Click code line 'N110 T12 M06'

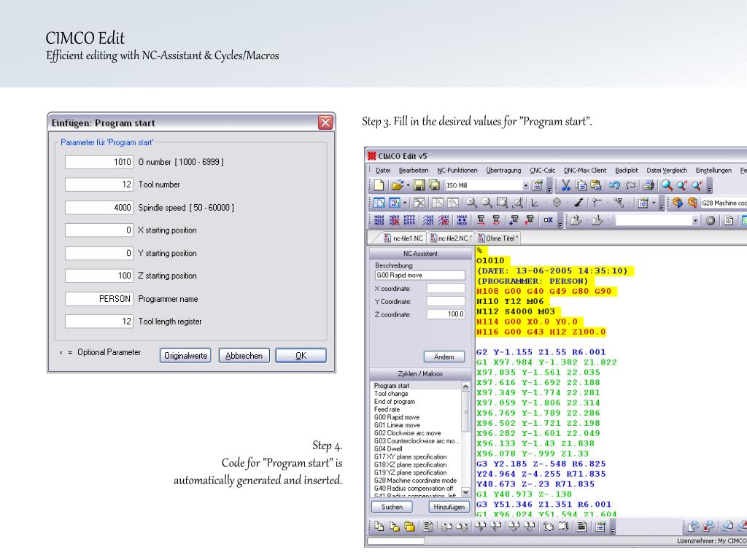pyautogui.click(x=510, y=301)
